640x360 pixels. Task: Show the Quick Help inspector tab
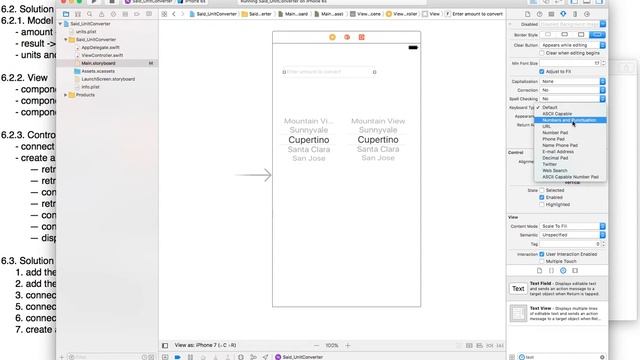coord(540,14)
